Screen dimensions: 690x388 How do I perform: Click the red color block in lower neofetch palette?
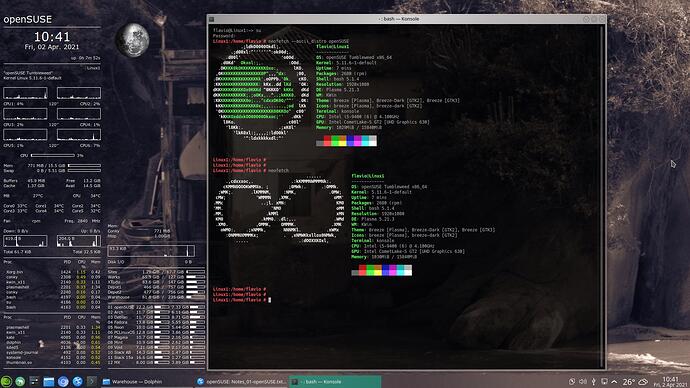point(363,270)
